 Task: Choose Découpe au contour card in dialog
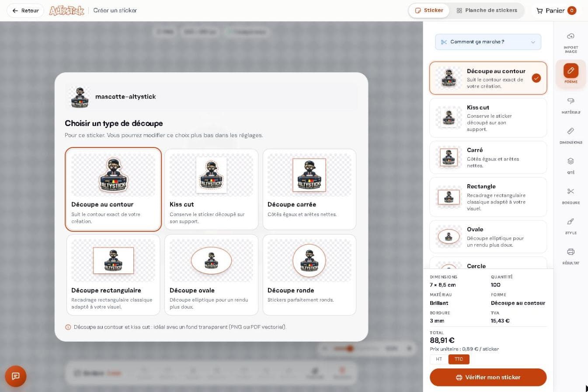click(x=113, y=189)
